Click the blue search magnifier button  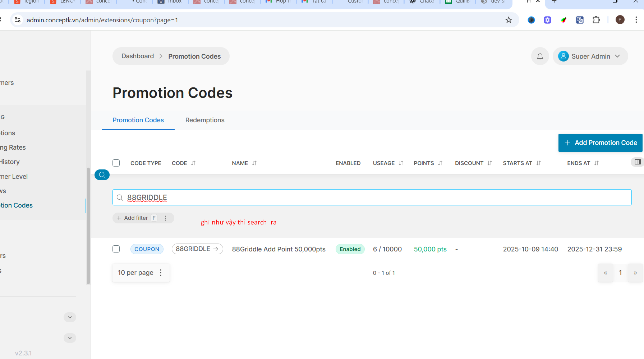pos(102,175)
